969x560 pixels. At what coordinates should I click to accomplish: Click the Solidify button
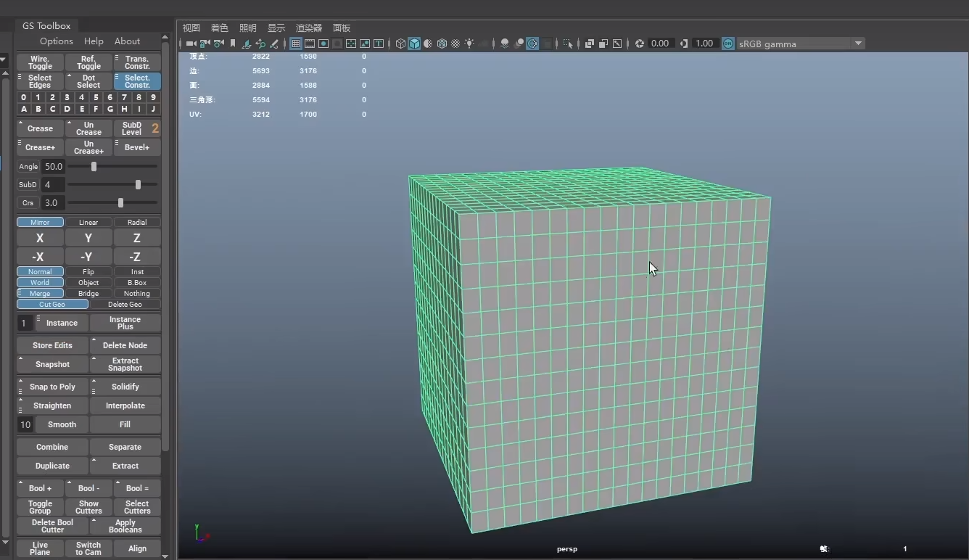[x=125, y=387]
